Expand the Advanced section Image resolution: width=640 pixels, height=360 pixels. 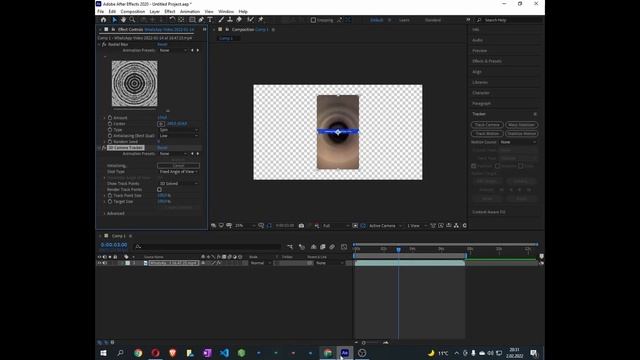pyautogui.click(x=104, y=213)
